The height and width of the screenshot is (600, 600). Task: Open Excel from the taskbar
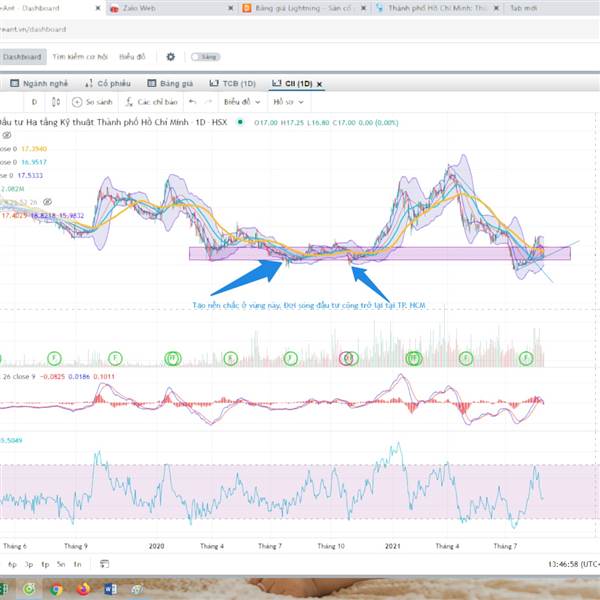point(3,589)
